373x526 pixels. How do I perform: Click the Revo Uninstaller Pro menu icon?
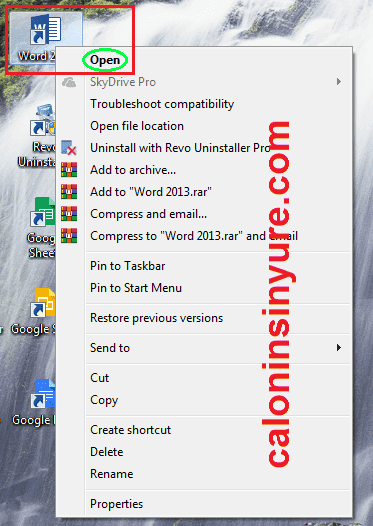[69, 148]
